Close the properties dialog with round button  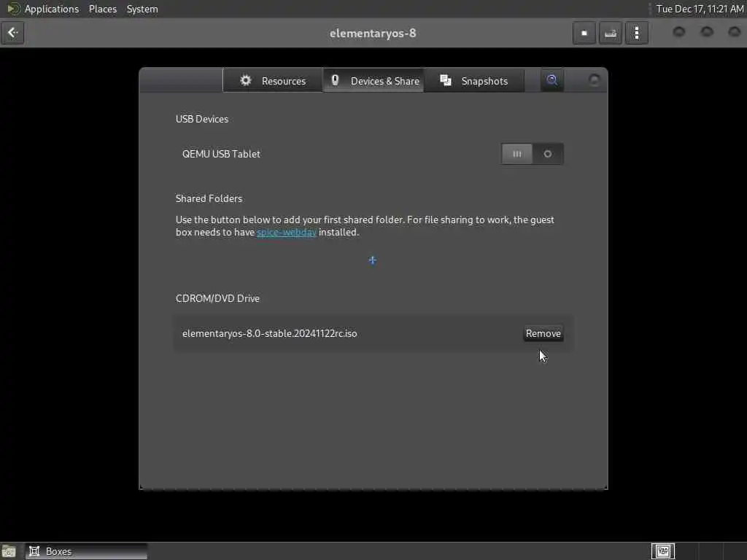pyautogui.click(x=594, y=80)
